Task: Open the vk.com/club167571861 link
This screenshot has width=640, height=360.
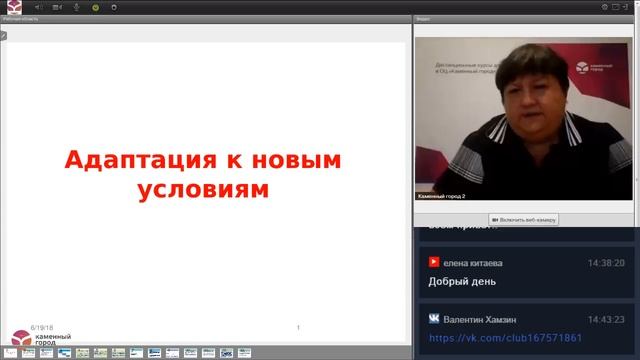Action: point(505,338)
